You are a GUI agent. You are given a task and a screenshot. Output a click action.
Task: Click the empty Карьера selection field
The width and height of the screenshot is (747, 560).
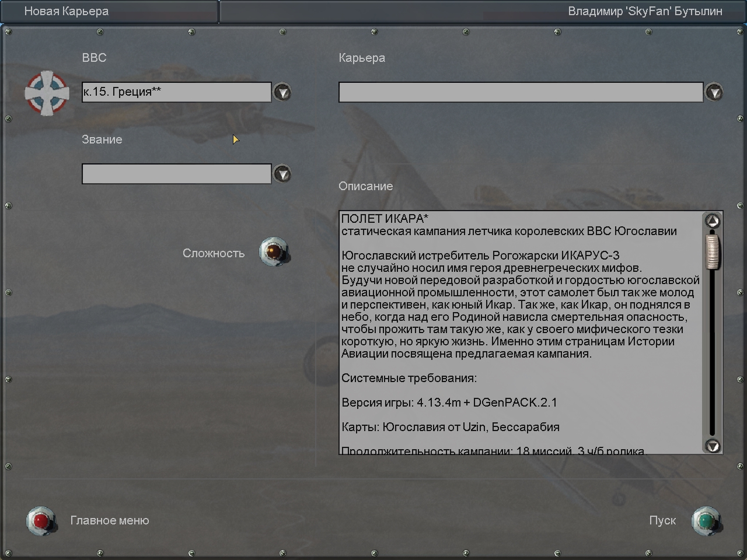tap(521, 92)
